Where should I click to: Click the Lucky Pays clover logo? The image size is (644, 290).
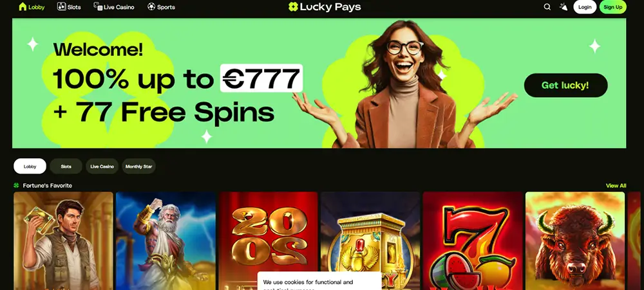(x=293, y=6)
